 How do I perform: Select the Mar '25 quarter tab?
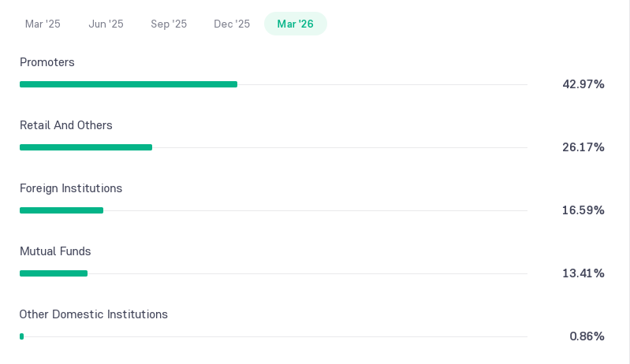click(x=43, y=24)
